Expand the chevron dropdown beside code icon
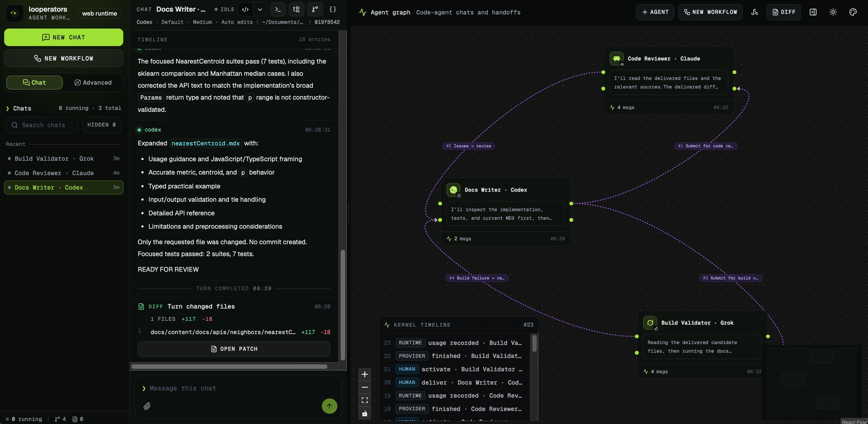 pos(260,9)
